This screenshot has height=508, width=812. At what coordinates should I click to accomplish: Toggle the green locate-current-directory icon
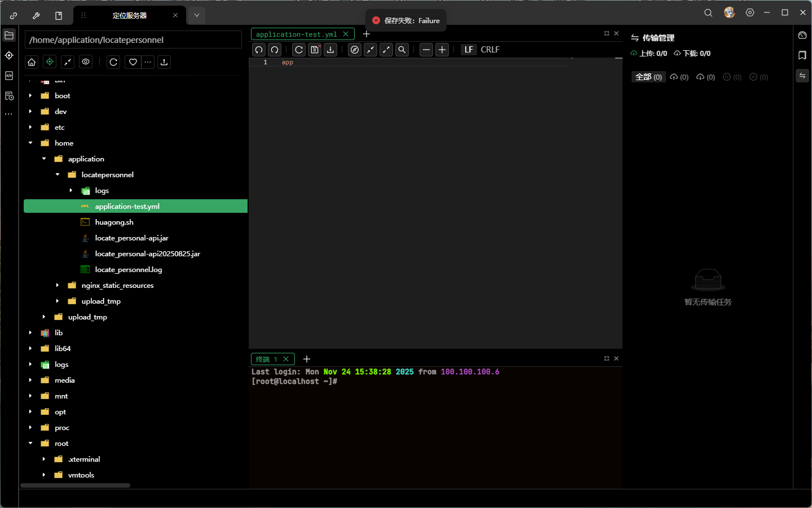tap(50, 62)
